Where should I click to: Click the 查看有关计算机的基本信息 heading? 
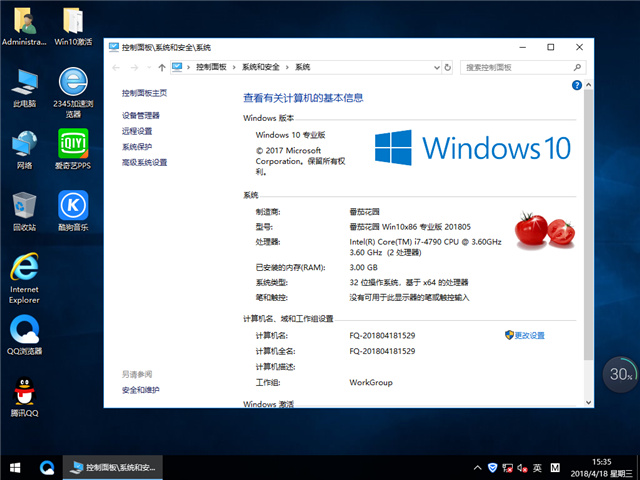click(303, 98)
